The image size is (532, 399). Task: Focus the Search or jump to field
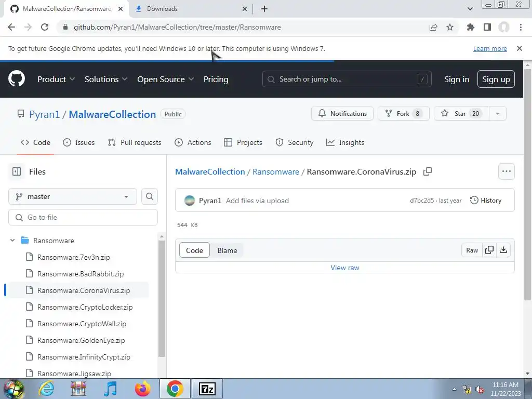pyautogui.click(x=347, y=79)
